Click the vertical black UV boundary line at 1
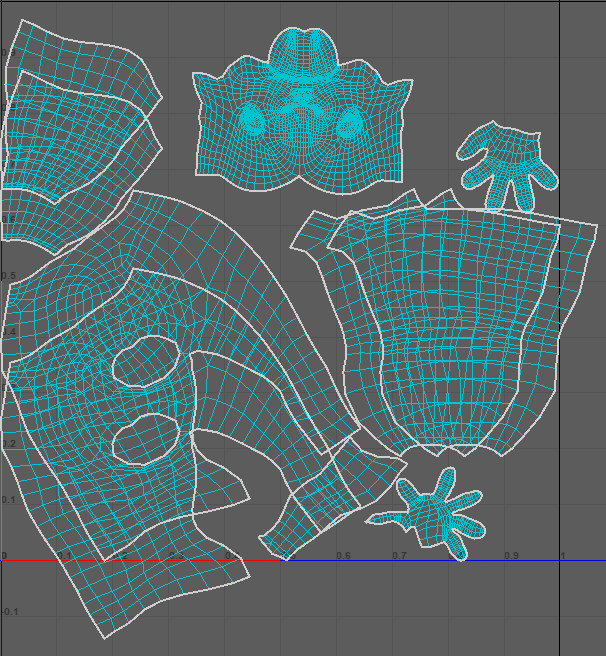This screenshot has width=606, height=656. point(559,300)
